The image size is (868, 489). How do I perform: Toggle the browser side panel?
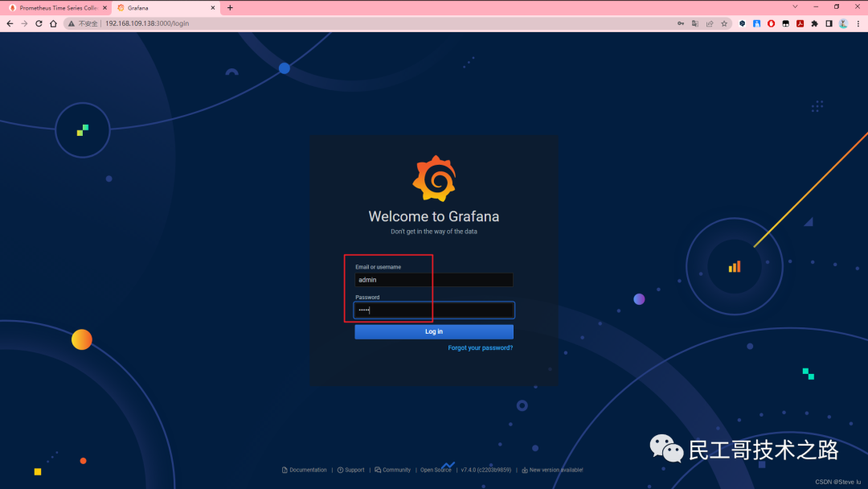[x=829, y=23]
